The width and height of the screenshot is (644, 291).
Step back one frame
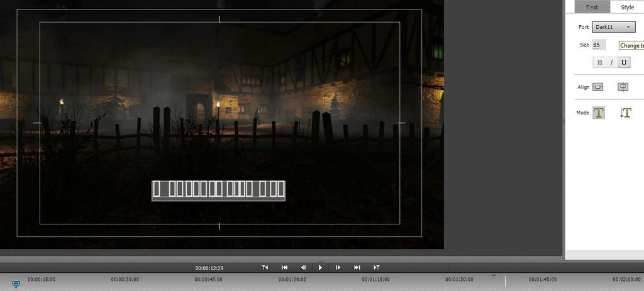pos(304,268)
